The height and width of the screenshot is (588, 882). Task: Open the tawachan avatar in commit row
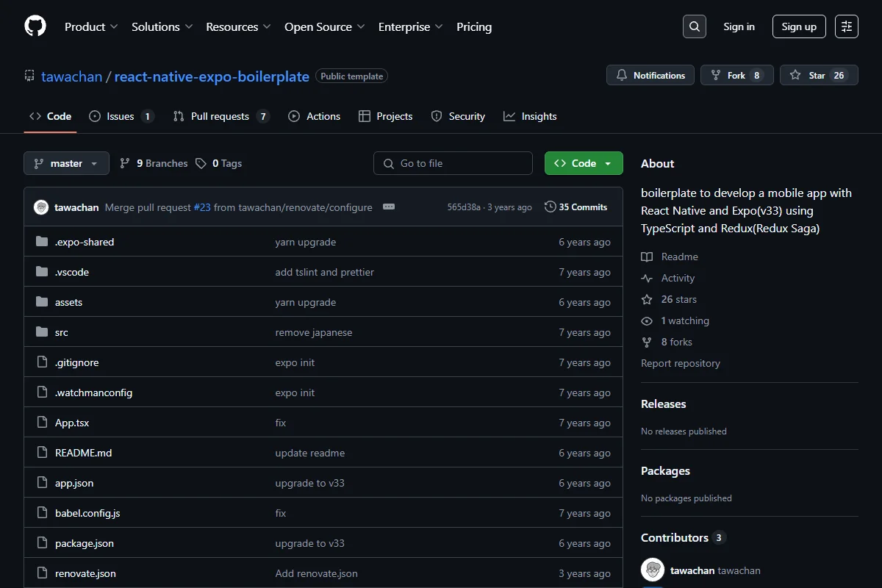(41, 207)
